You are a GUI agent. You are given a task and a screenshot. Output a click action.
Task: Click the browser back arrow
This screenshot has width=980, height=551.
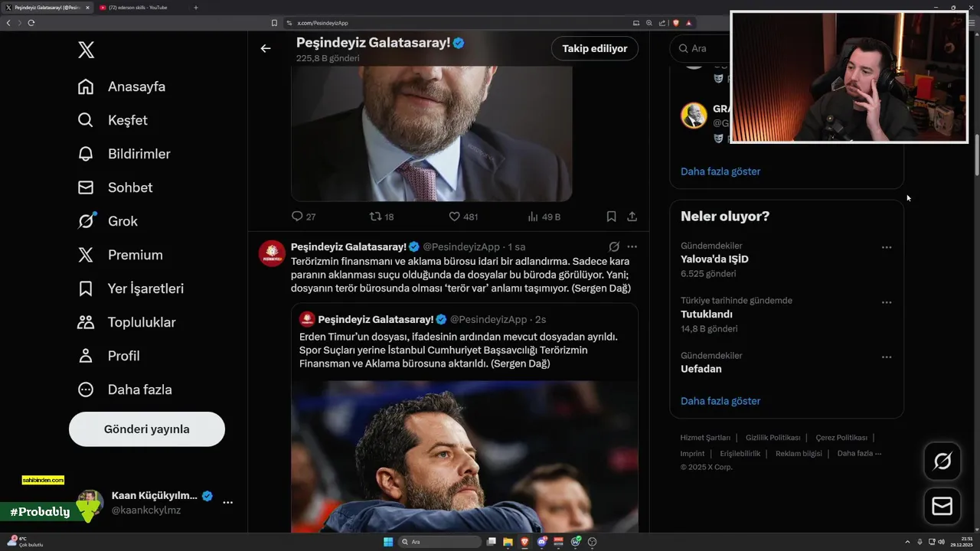(8, 23)
